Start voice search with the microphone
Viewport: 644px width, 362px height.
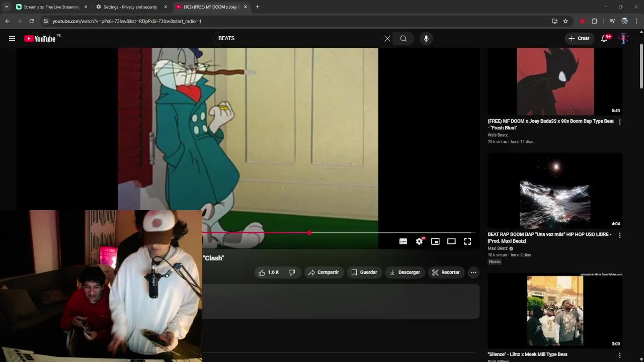(426, 38)
